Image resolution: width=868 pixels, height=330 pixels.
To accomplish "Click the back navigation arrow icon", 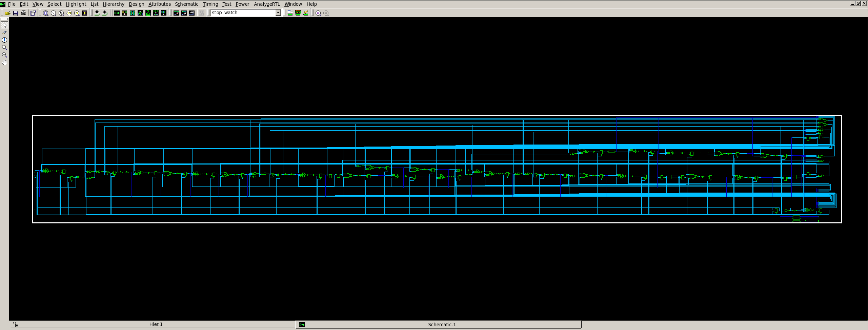I will click(x=318, y=13).
